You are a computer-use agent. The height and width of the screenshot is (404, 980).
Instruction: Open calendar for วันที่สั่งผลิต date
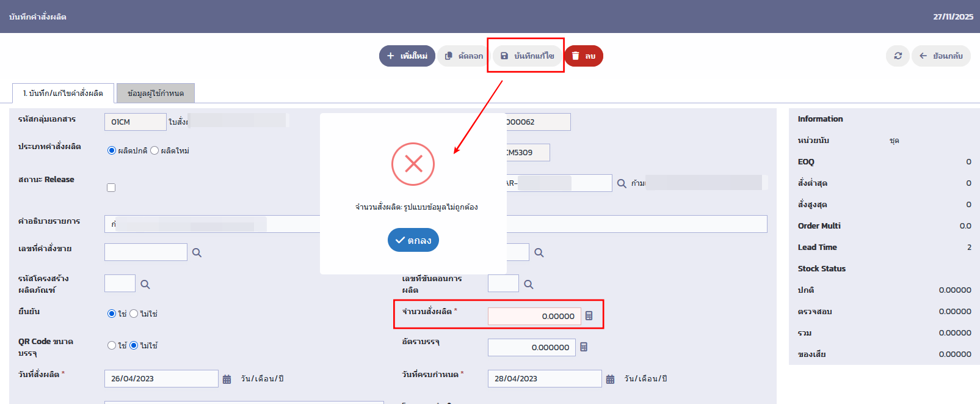pos(227,379)
